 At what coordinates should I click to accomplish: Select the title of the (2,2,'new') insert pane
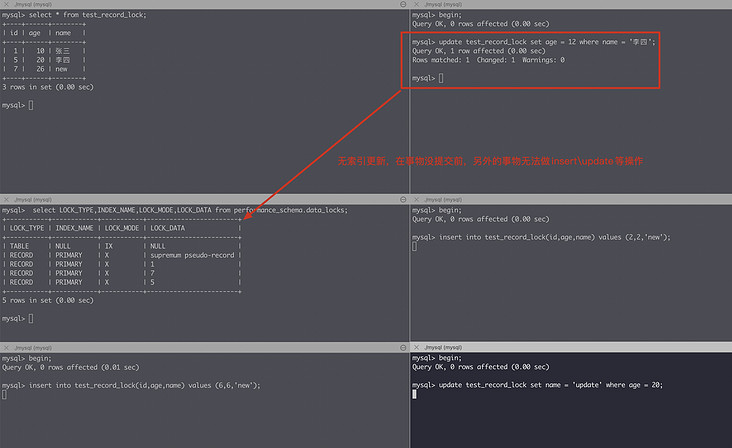click(443, 199)
